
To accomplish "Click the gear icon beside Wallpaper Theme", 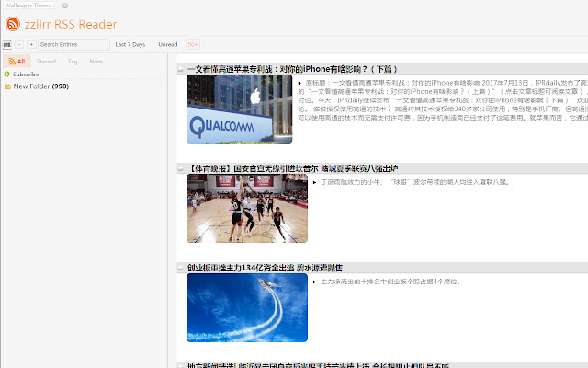I will [65, 6].
